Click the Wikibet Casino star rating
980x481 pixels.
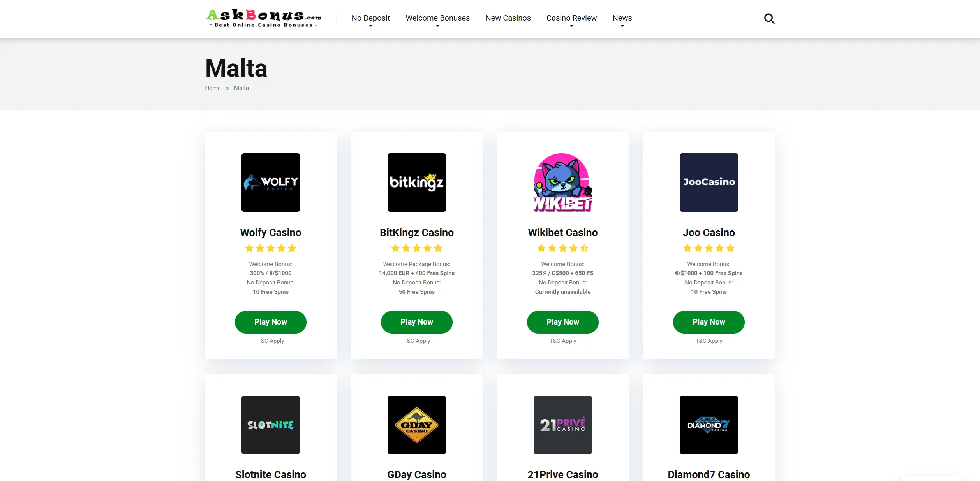[x=563, y=248]
